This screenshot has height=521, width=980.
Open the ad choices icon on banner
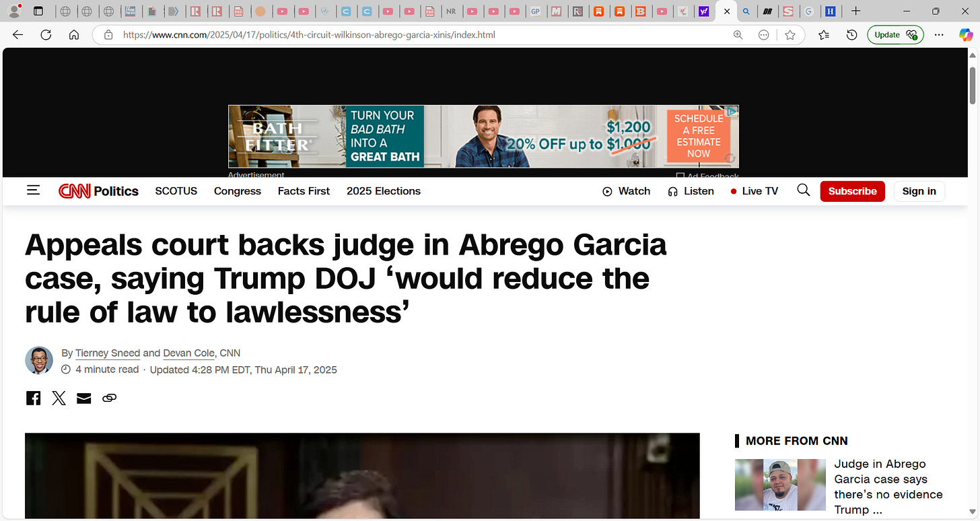(x=731, y=111)
